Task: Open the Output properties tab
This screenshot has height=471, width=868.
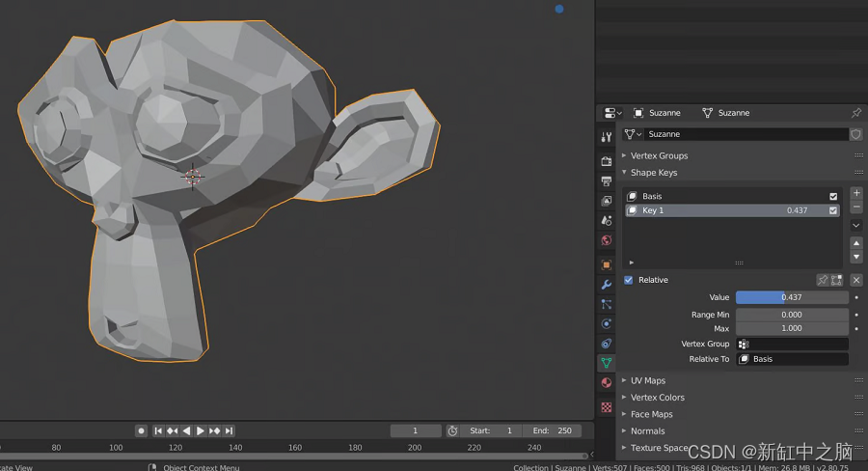Action: tap(607, 181)
